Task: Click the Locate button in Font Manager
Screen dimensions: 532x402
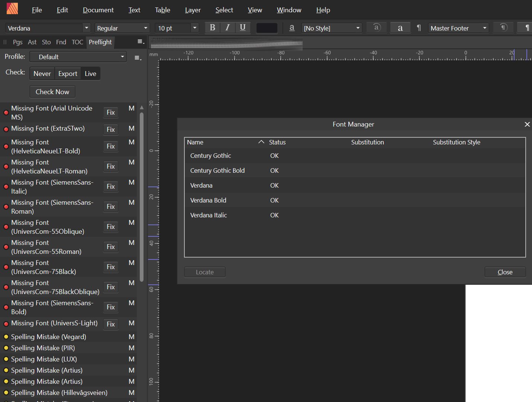Action: pos(205,272)
